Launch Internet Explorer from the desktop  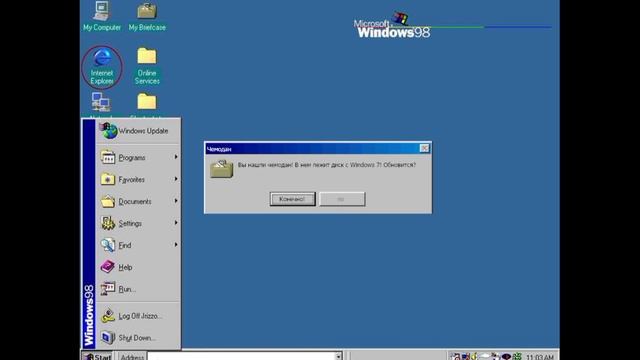pyautogui.click(x=102, y=67)
